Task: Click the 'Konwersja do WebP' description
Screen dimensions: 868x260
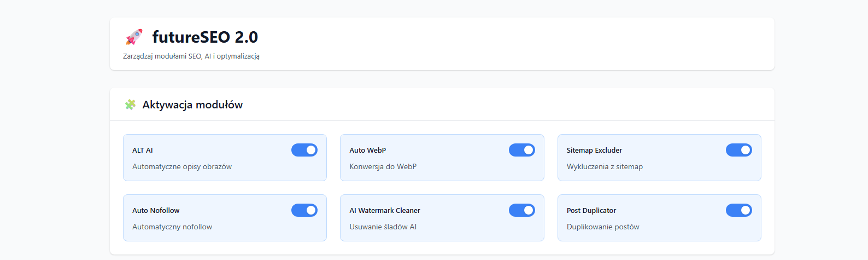Action: [383, 166]
